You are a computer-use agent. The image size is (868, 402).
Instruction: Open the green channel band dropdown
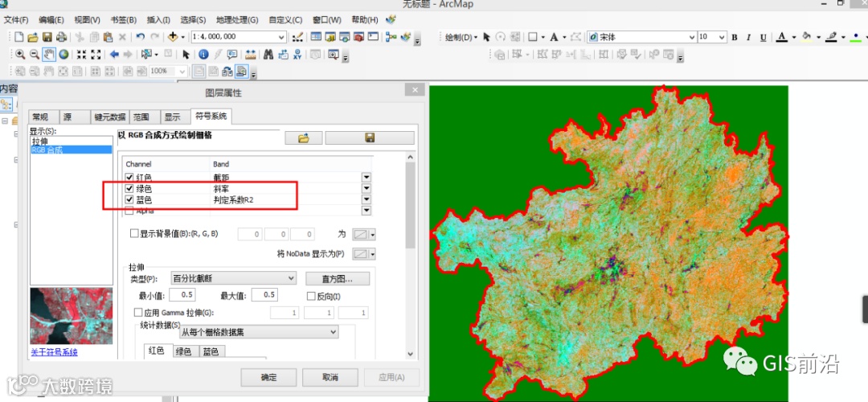(366, 188)
